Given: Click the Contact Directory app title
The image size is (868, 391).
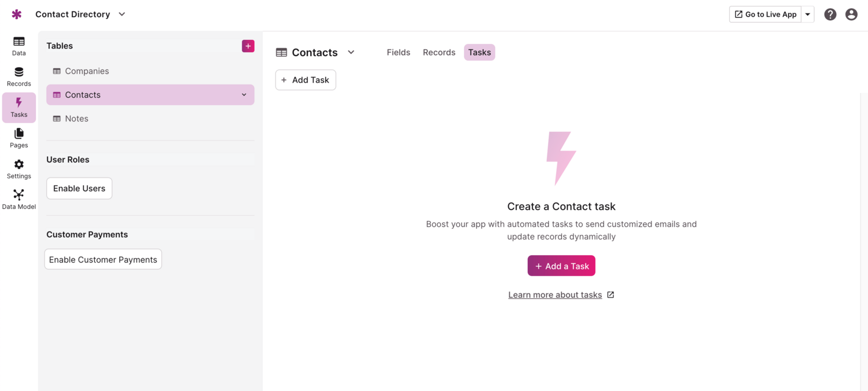Looking at the screenshot, I should (73, 14).
